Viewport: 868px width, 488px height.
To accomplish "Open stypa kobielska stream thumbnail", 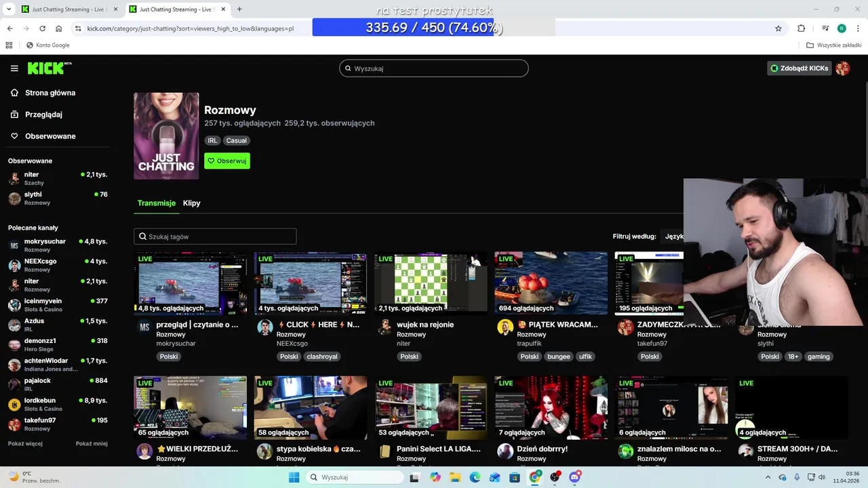I will [x=311, y=408].
